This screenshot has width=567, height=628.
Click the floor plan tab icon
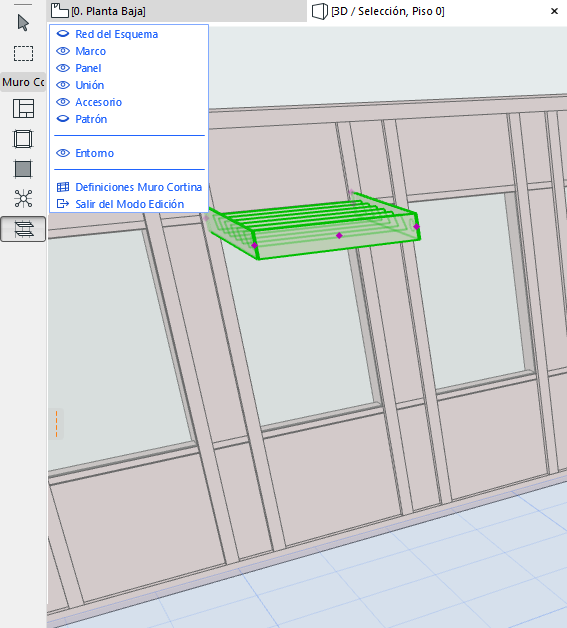pos(59,11)
